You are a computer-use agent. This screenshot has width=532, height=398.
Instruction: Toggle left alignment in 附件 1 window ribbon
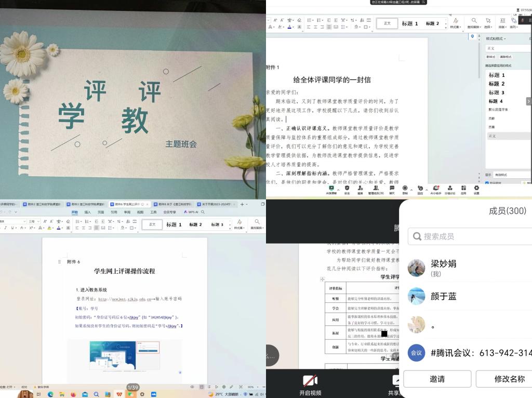[309, 27]
